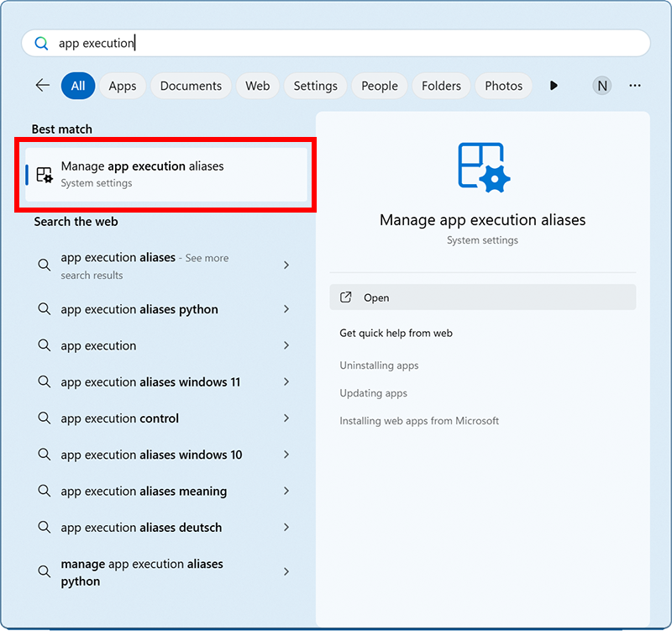Click the scroll-right filter arrow icon
This screenshot has width=672, height=631.
(x=554, y=86)
